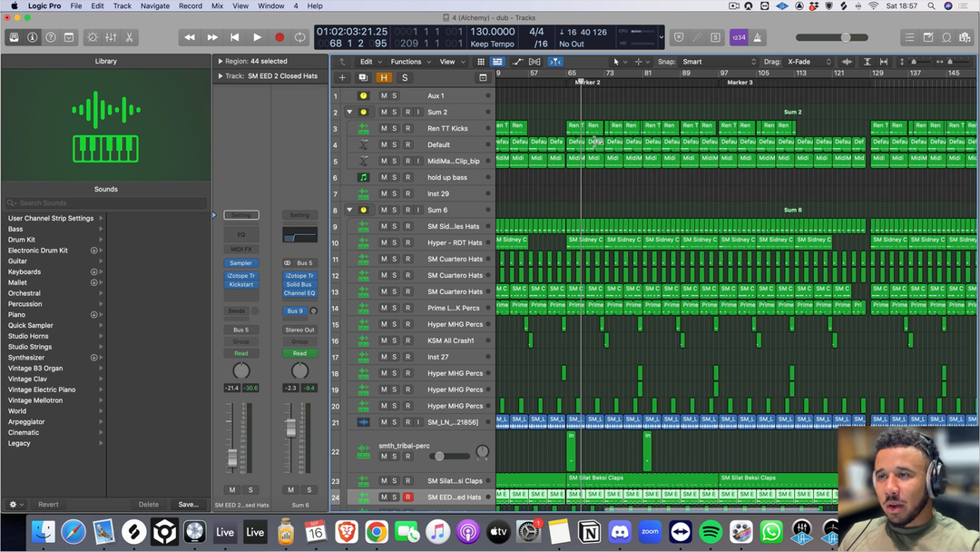Screen dimensions: 980x552
Task: Solo the hold up bass track
Action: 395,177
